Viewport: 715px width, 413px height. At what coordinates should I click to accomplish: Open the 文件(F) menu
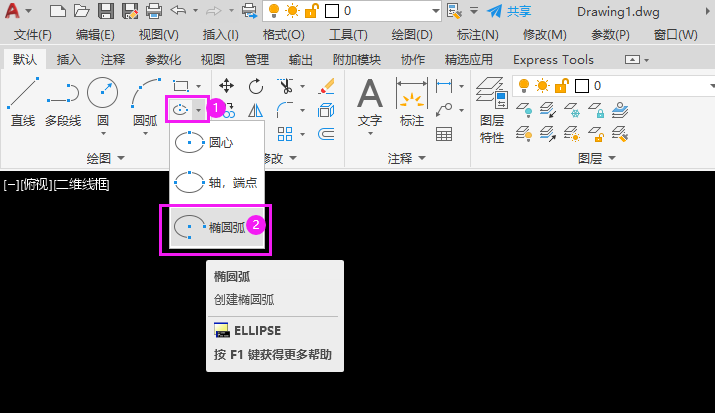point(32,35)
